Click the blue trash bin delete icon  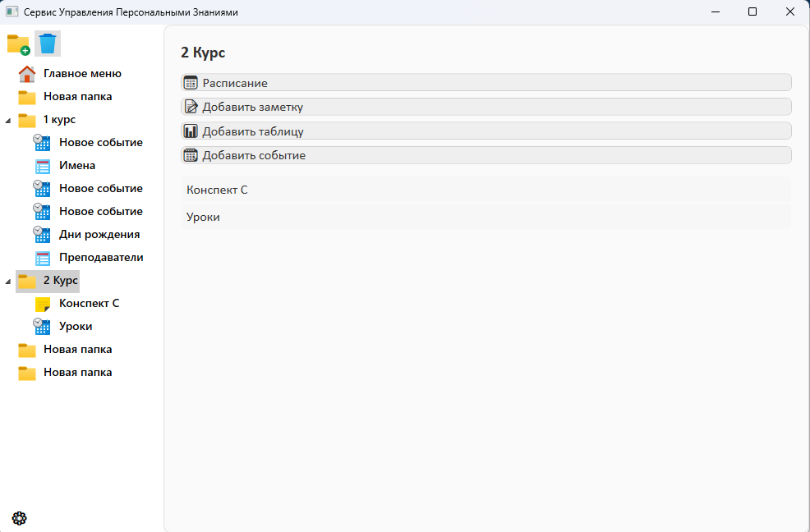48,44
